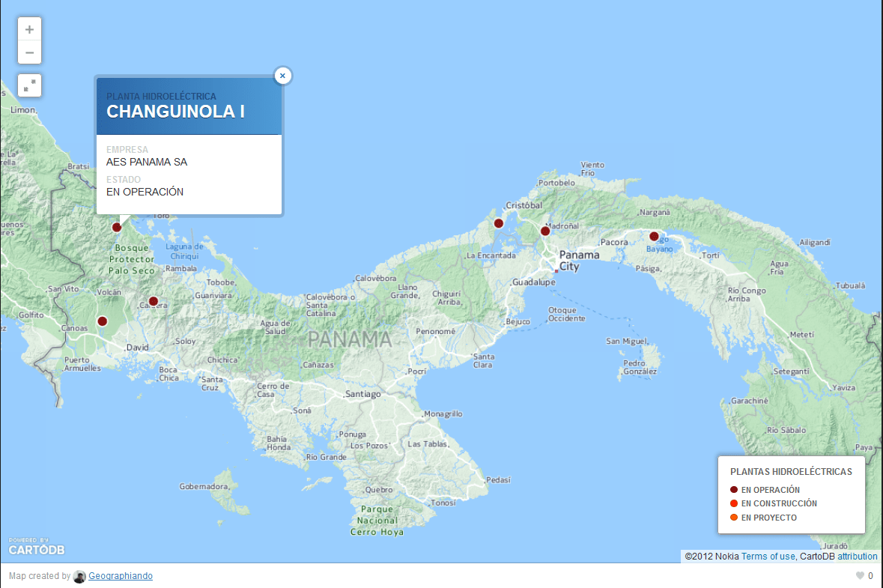Image resolution: width=883 pixels, height=588 pixels.
Task: Open the Geographiando profile link
Action: [121, 575]
